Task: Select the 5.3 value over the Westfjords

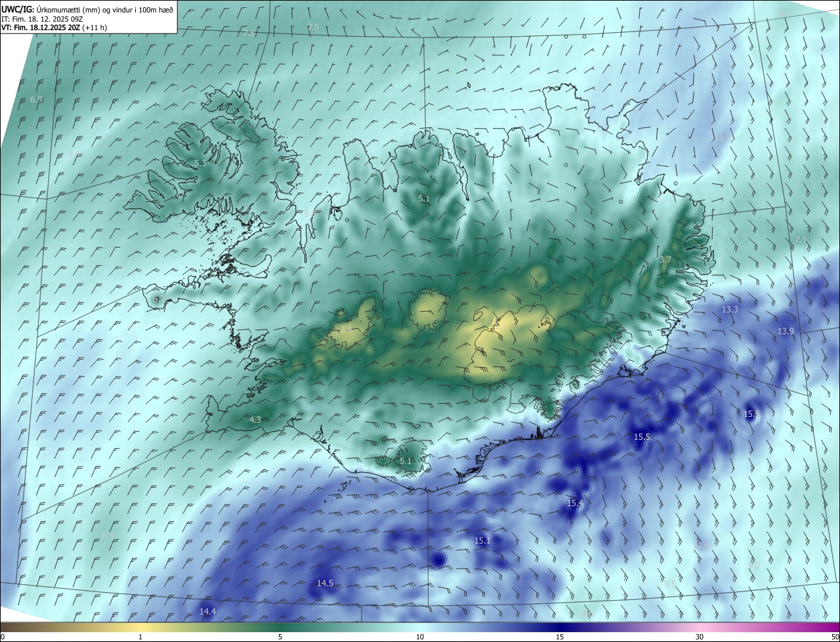Action: pyautogui.click(x=200, y=163)
